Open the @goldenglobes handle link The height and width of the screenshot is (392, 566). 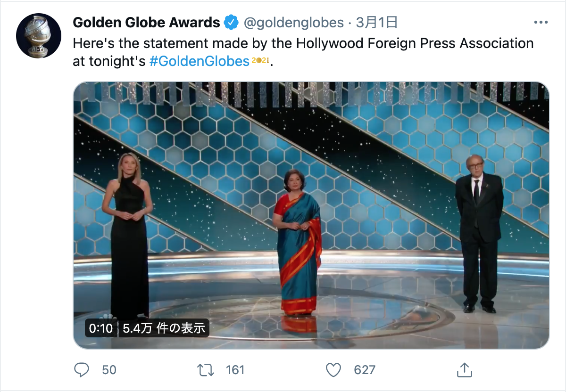click(293, 22)
